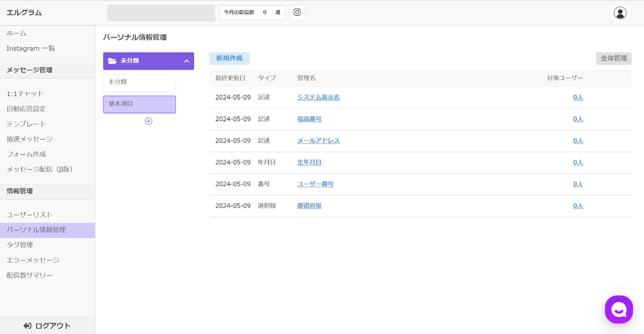Click 0人 for 都道府県 row

click(578, 206)
